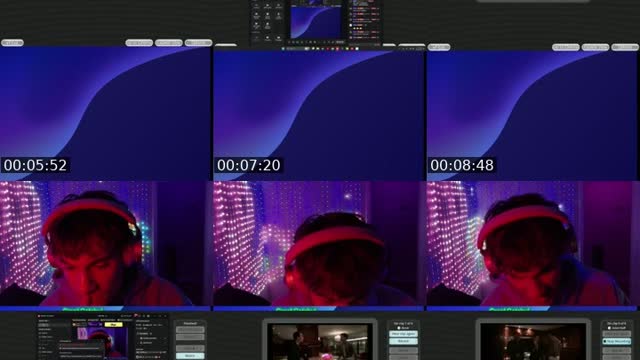This screenshot has height=360, width=640.
Task: Select webcam image below the 00:05:52 frame
Action: click(105, 243)
